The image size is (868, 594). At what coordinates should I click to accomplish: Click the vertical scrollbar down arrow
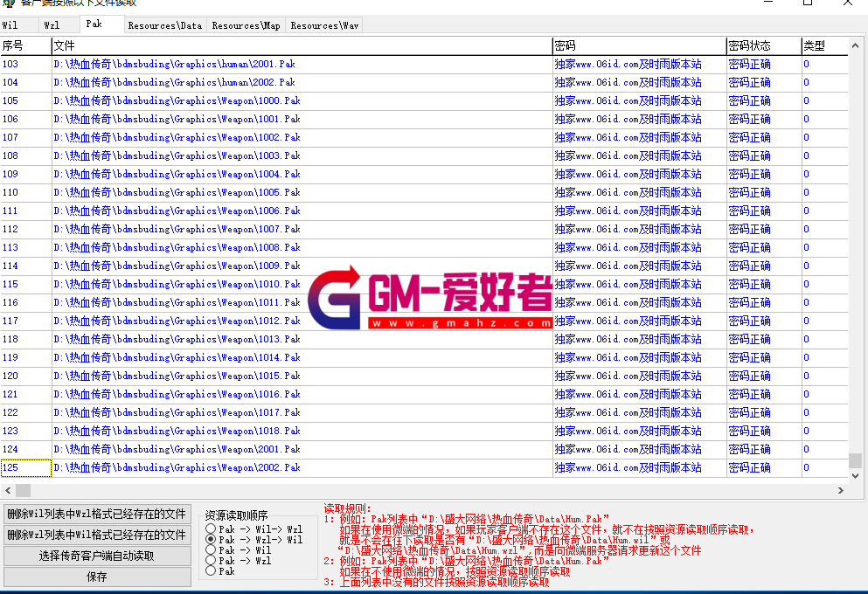coord(855,476)
